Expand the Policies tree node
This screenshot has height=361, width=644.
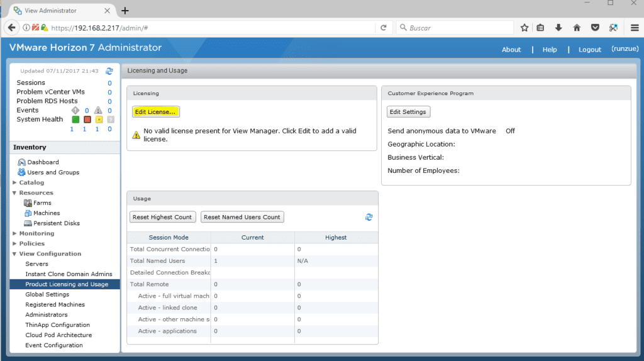pos(14,243)
